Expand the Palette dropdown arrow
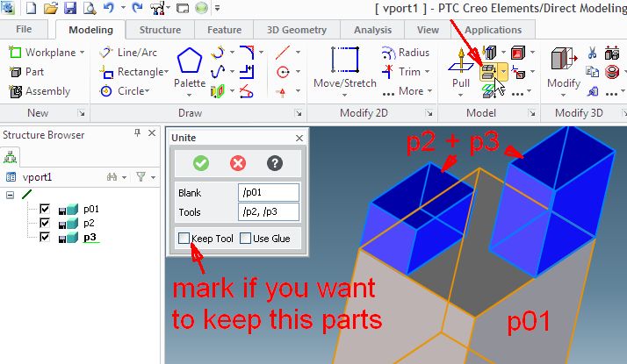627x364 pixels. click(x=189, y=95)
